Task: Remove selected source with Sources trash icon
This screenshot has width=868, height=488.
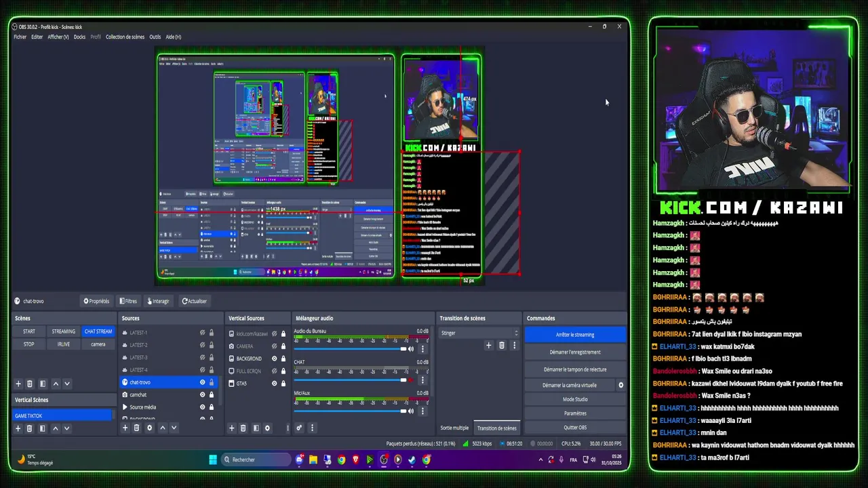Action: [x=136, y=428]
